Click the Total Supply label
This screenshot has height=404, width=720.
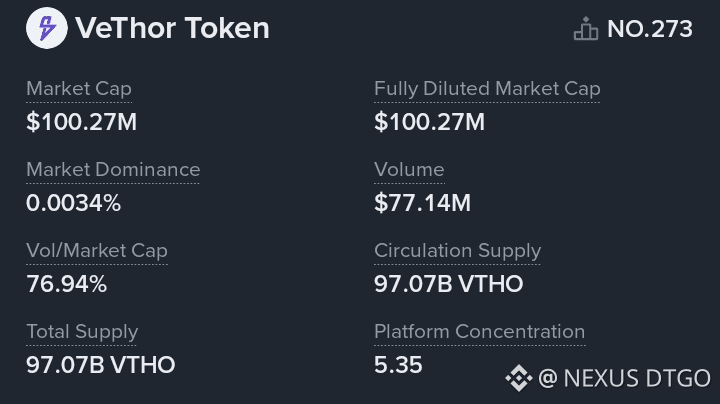[82, 331]
